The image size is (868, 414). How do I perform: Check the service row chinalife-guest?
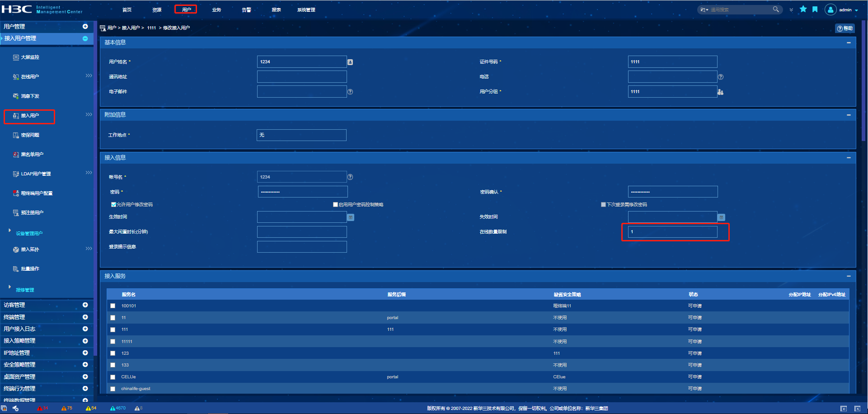click(x=113, y=389)
